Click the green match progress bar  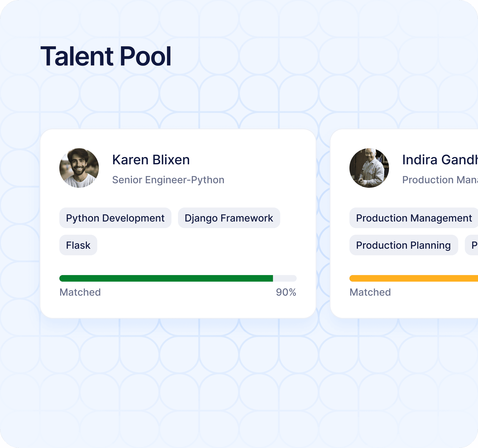coord(166,278)
